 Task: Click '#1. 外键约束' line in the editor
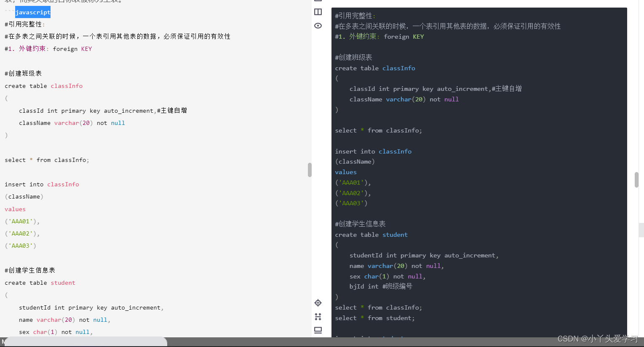coord(48,49)
